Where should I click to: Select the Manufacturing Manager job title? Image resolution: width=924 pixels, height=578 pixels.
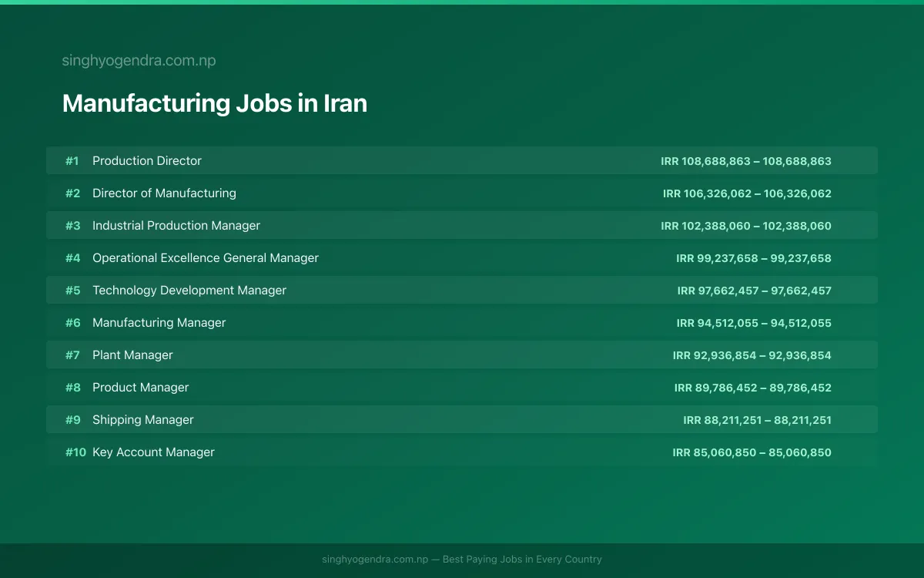(159, 323)
